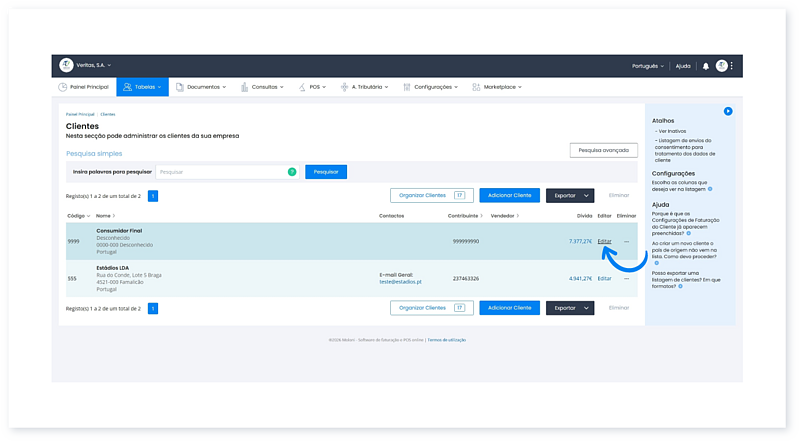Click info icon beside Configurações column text

(x=711, y=188)
